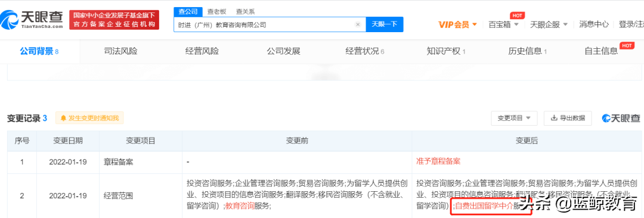Switch to the 历史信息 tab
This screenshot has height=218, width=644.
pos(527,51)
